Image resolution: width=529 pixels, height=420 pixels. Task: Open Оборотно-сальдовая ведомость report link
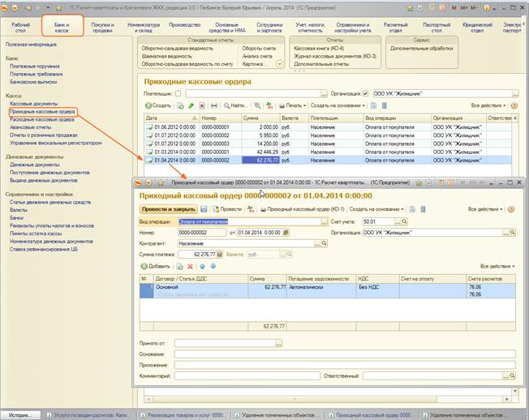[x=178, y=48]
